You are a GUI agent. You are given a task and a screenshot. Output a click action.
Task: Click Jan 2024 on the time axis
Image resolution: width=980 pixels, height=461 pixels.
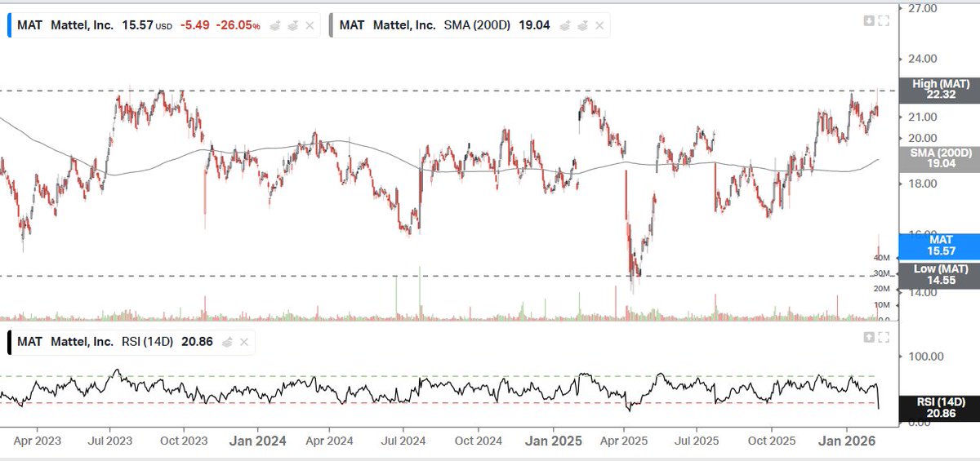pyautogui.click(x=258, y=441)
